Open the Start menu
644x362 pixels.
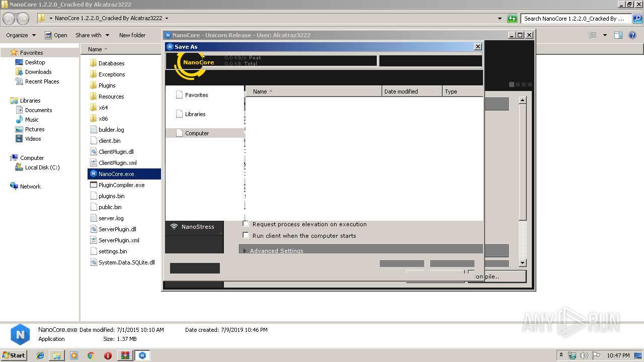pyautogui.click(x=14, y=355)
